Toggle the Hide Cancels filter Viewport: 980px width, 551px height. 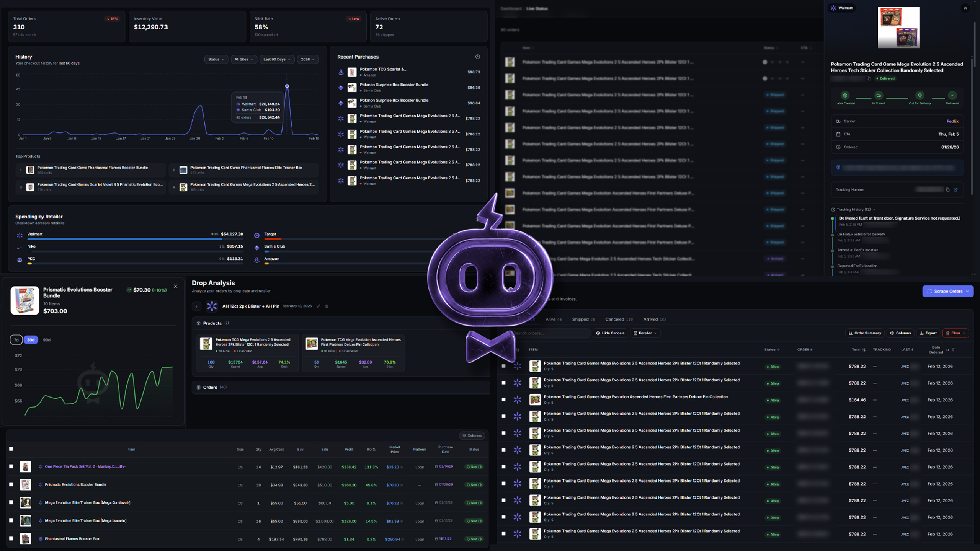(x=610, y=333)
